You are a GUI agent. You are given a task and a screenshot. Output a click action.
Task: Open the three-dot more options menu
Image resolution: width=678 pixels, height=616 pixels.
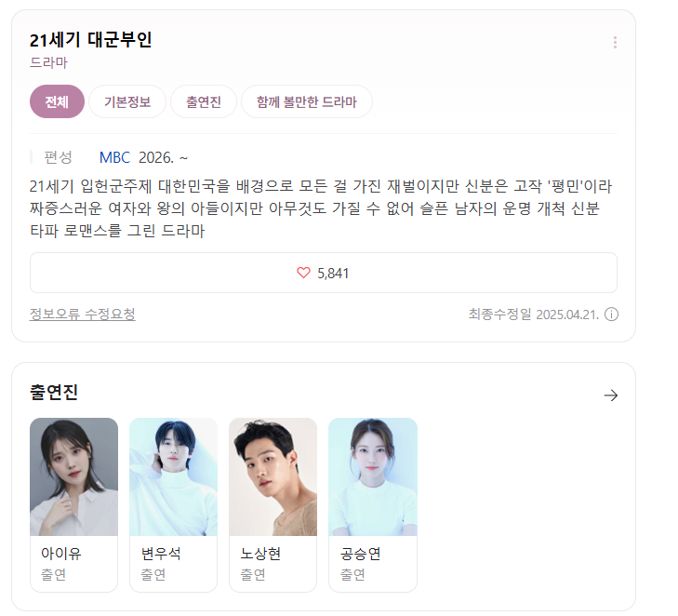click(615, 43)
